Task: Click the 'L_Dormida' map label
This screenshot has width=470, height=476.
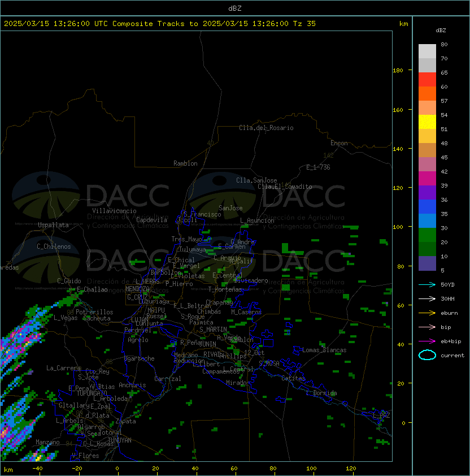Action: (321, 393)
